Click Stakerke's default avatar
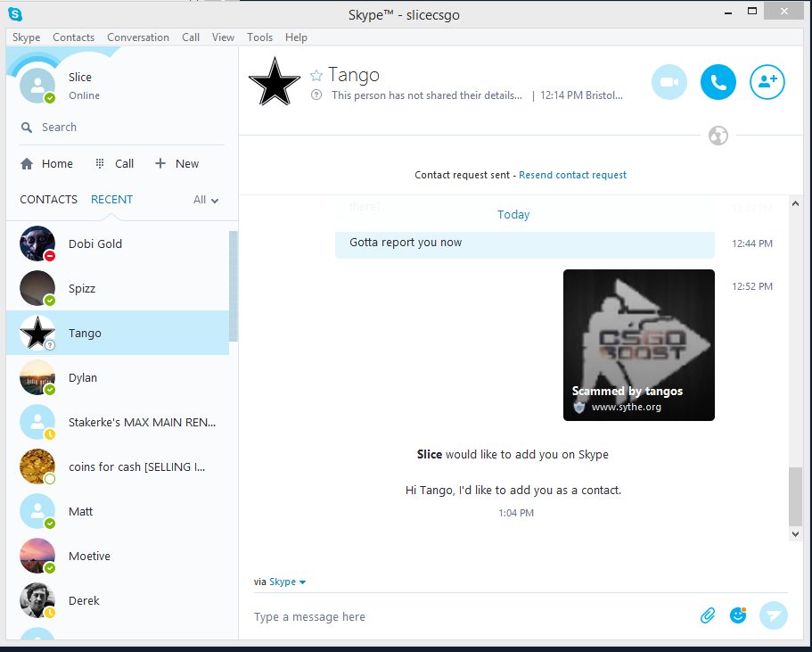 pyautogui.click(x=37, y=422)
